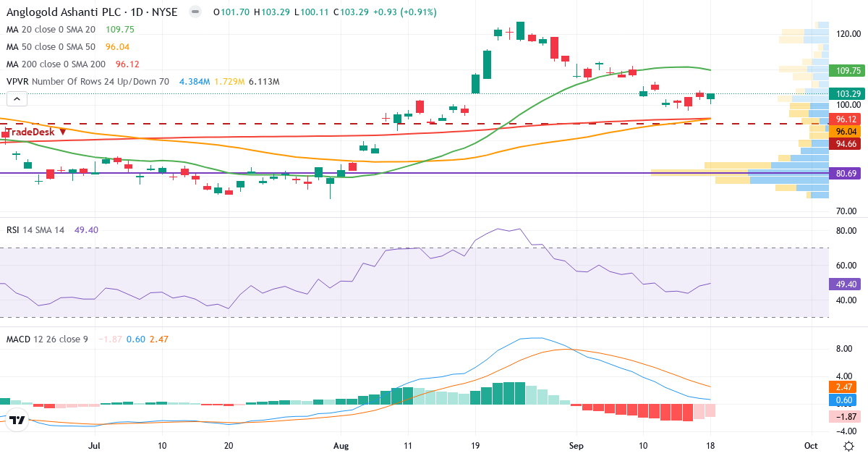Click the 60.00 RSI axis label
The height and width of the screenshot is (456, 868).
click(846, 266)
